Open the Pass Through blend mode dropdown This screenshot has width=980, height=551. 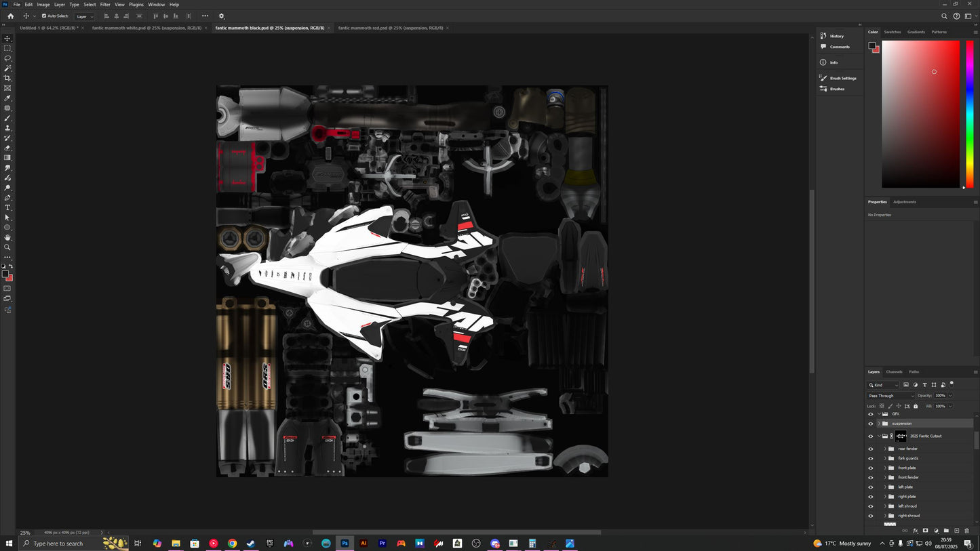889,395
